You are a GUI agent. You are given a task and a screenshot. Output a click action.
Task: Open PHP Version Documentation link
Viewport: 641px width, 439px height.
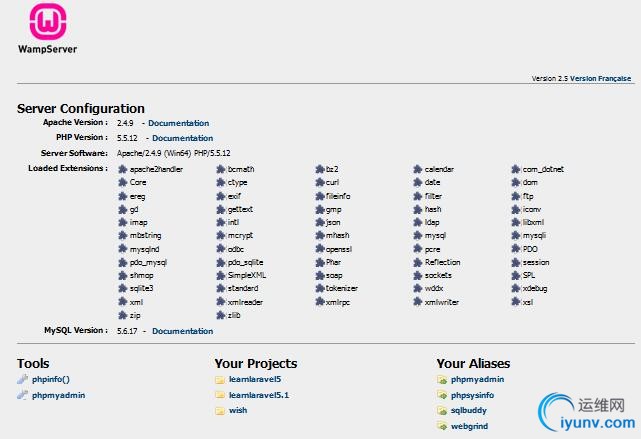click(183, 138)
